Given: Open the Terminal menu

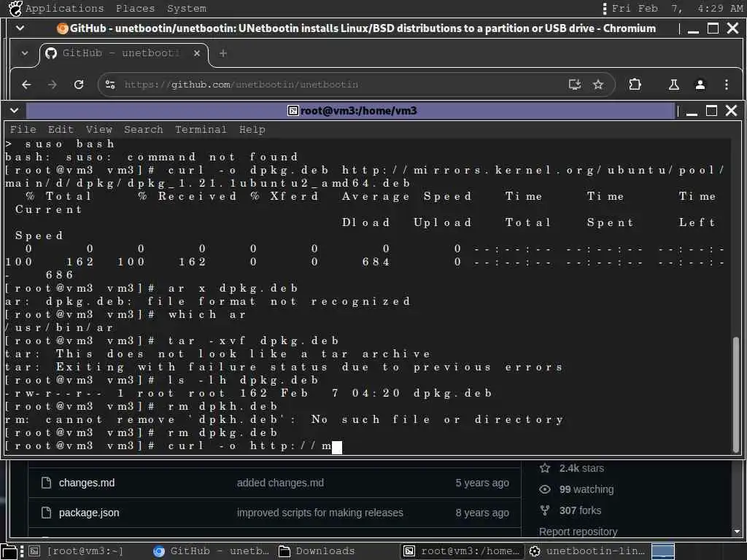Looking at the screenshot, I should pos(201,130).
